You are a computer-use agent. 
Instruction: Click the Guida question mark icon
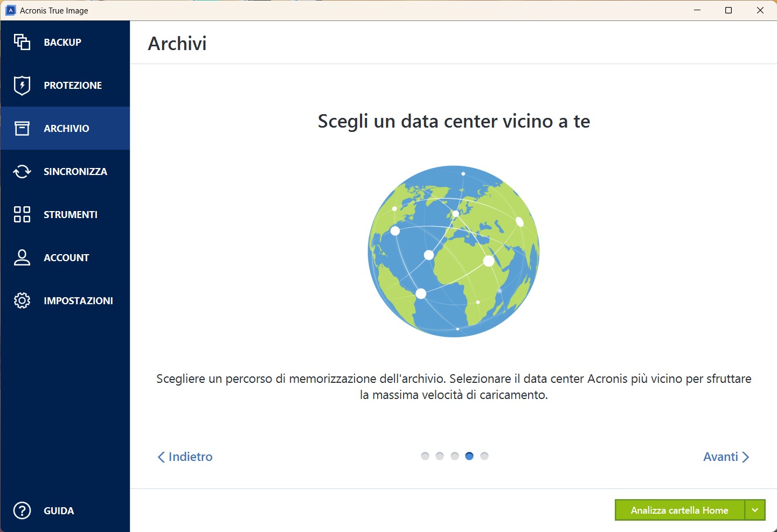coord(22,510)
